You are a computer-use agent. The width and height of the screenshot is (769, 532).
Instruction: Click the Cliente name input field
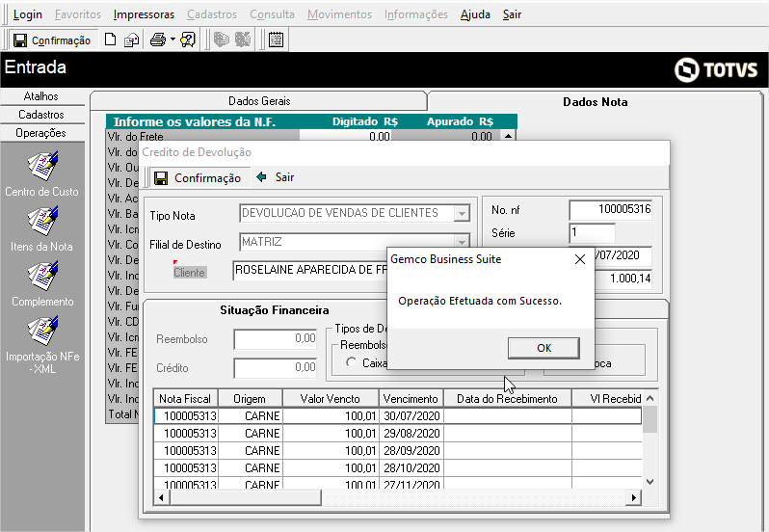tap(310, 270)
